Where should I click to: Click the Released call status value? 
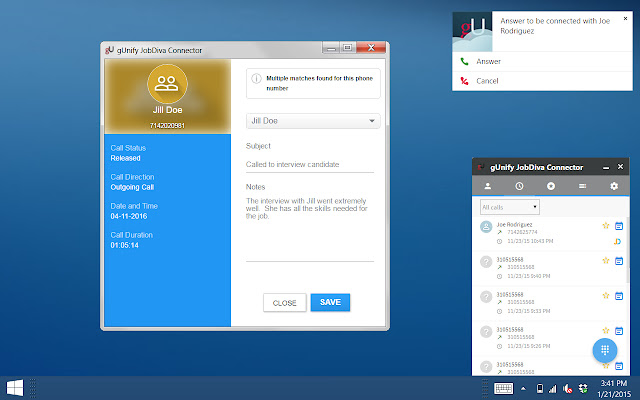[x=125, y=158]
